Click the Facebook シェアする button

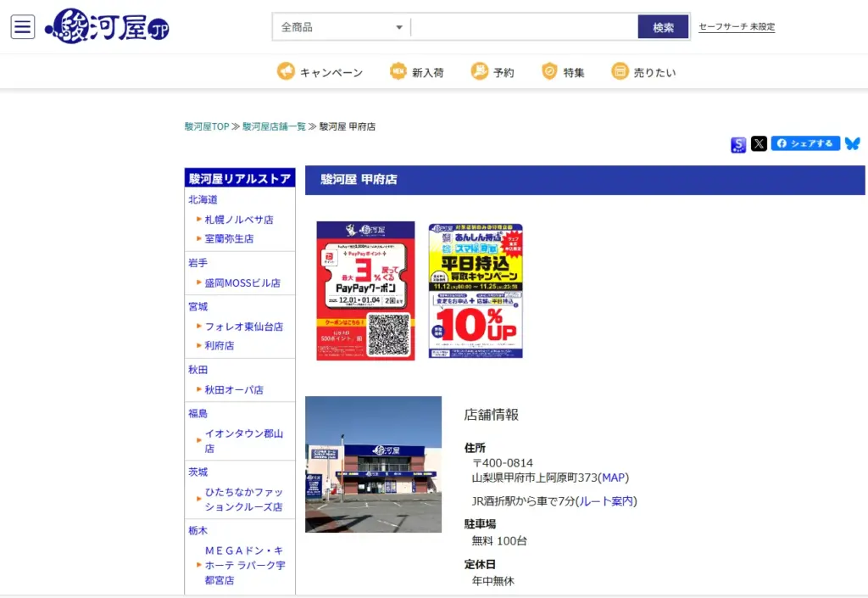tap(805, 144)
